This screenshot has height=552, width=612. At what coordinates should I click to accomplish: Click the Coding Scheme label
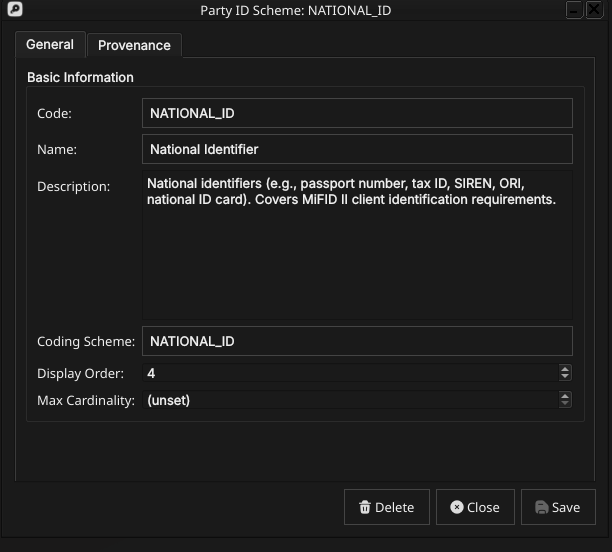[86, 342]
